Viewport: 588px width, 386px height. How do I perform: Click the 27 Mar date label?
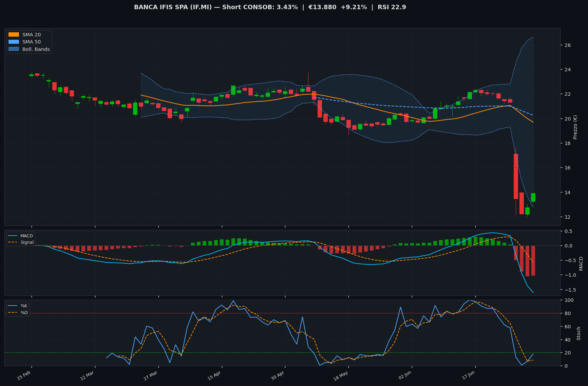[151, 375]
